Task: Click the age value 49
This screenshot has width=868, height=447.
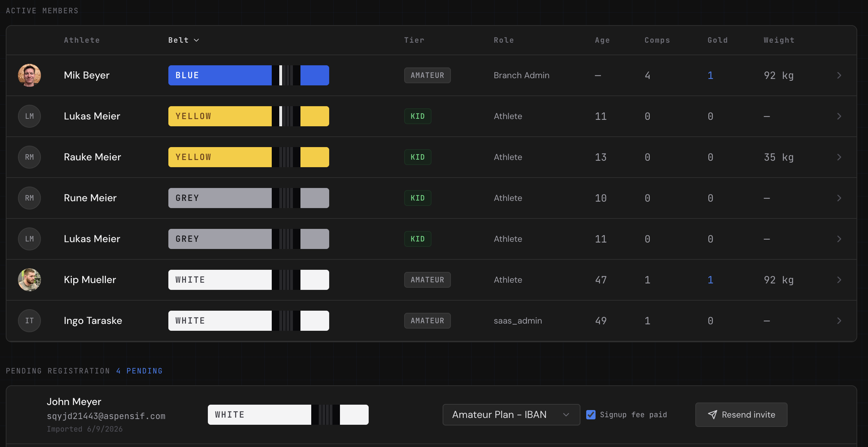Action: coord(601,321)
